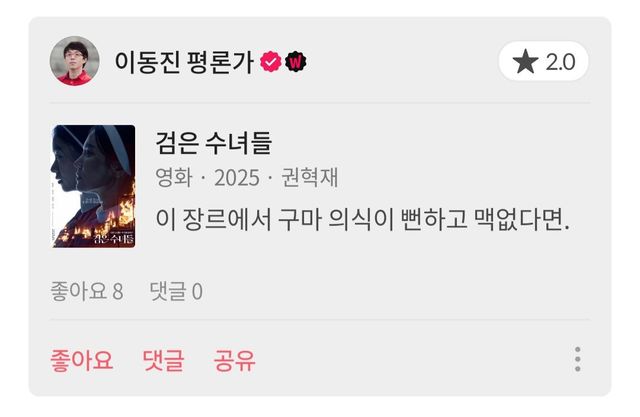Screen dimensions: 640x417
Task: View the 댓글 0 comments count
Action: tap(176, 291)
